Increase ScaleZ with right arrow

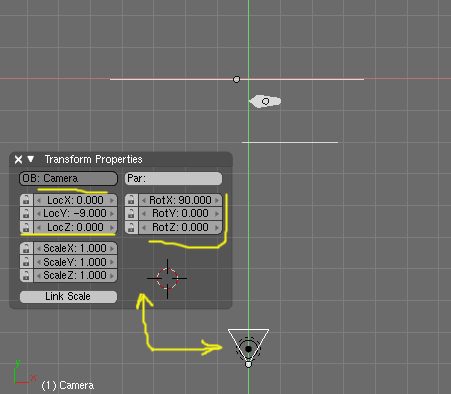pyautogui.click(x=112, y=276)
